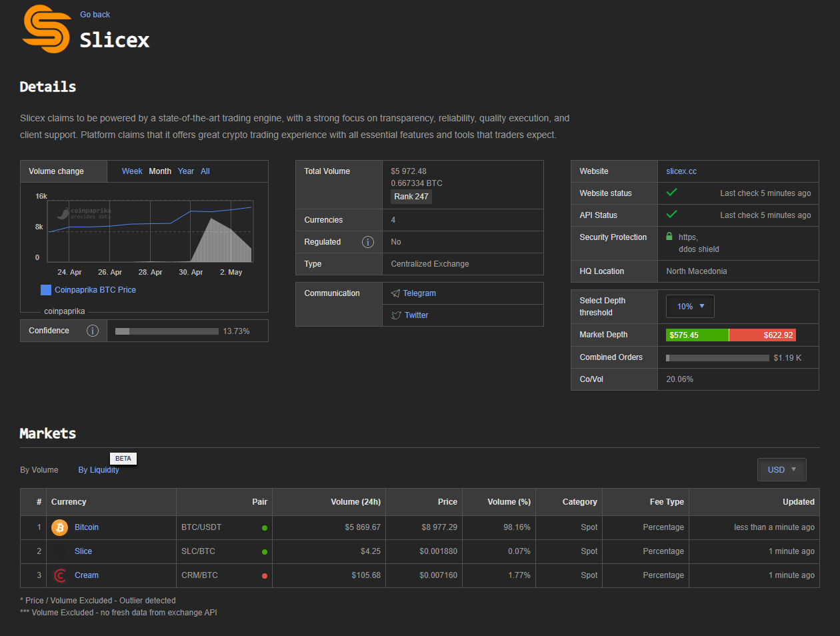The image size is (840, 636).
Task: Open the Slice currency link
Action: pyautogui.click(x=83, y=551)
